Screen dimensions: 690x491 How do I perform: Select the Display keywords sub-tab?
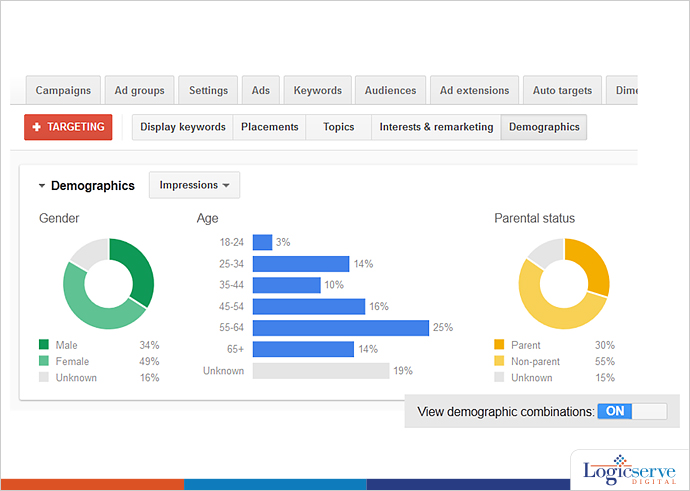(x=182, y=127)
